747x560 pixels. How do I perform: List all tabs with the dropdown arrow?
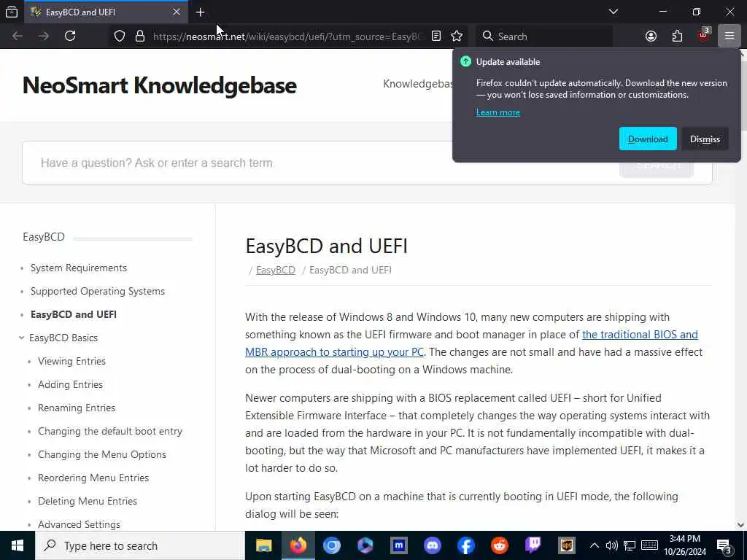pos(614,12)
